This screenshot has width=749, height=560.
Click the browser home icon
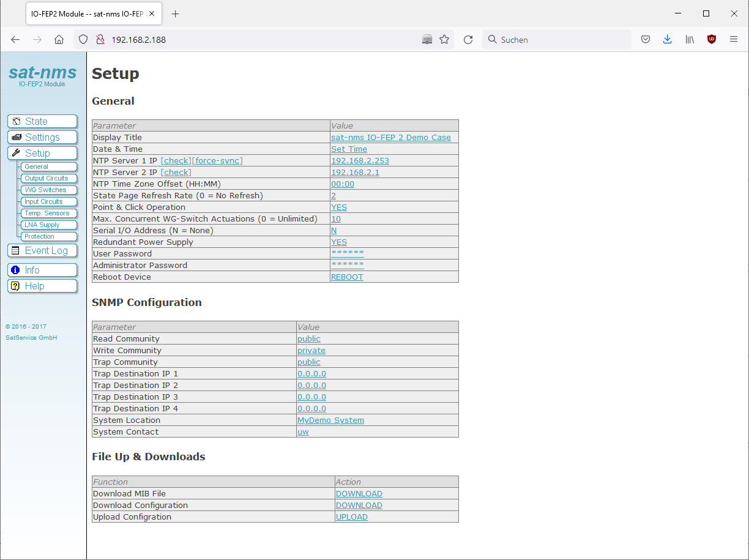(59, 40)
